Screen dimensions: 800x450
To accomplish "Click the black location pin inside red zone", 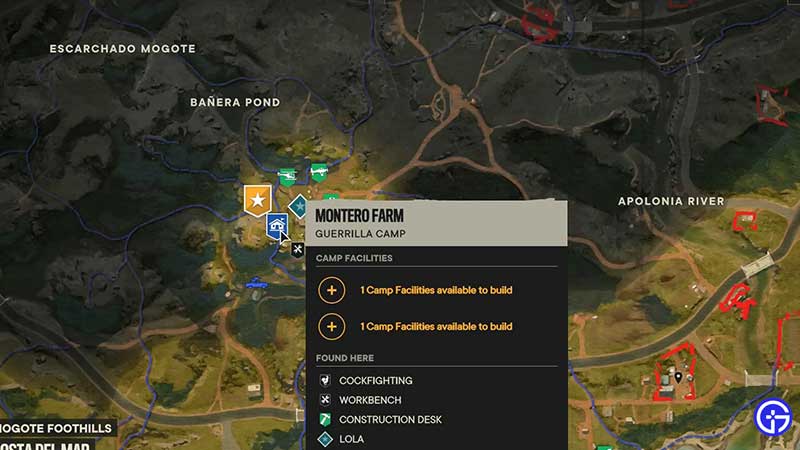I will (678, 378).
